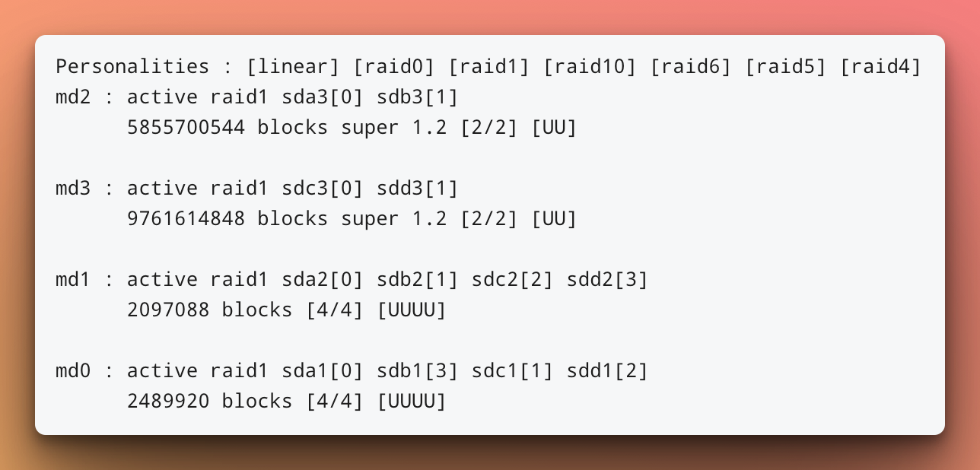The height and width of the screenshot is (470, 980).
Task: Click the 5855700544 block count
Action: point(186,128)
